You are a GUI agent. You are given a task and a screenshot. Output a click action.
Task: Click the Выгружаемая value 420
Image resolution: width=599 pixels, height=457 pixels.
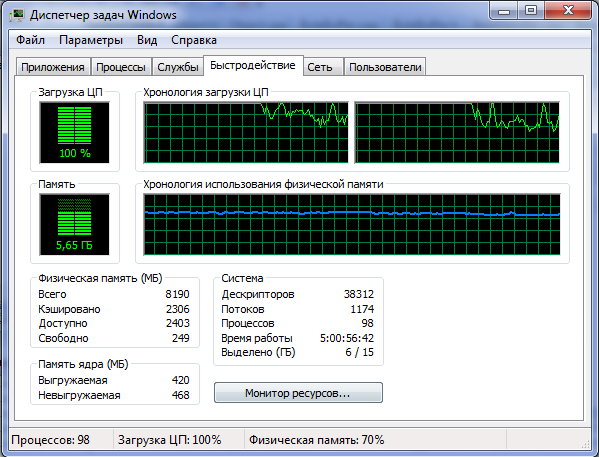tap(180, 380)
